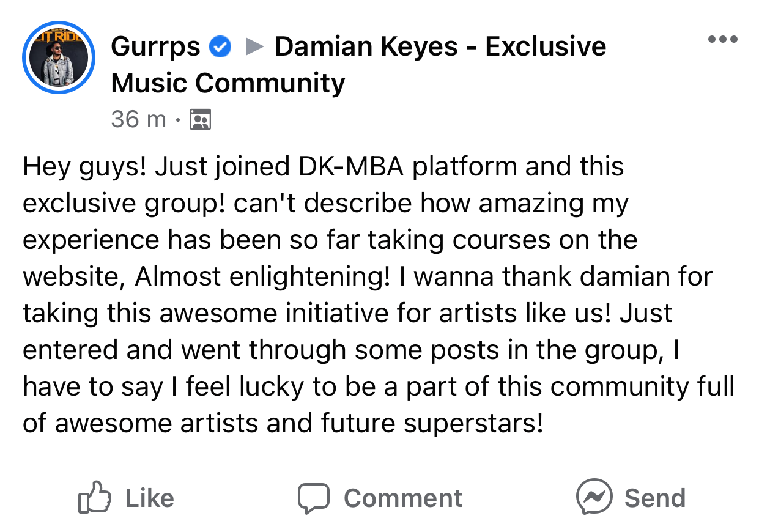Image resolution: width=759 pixels, height=532 pixels.
Task: Click the last line mentioning future superstars
Action: (283, 423)
